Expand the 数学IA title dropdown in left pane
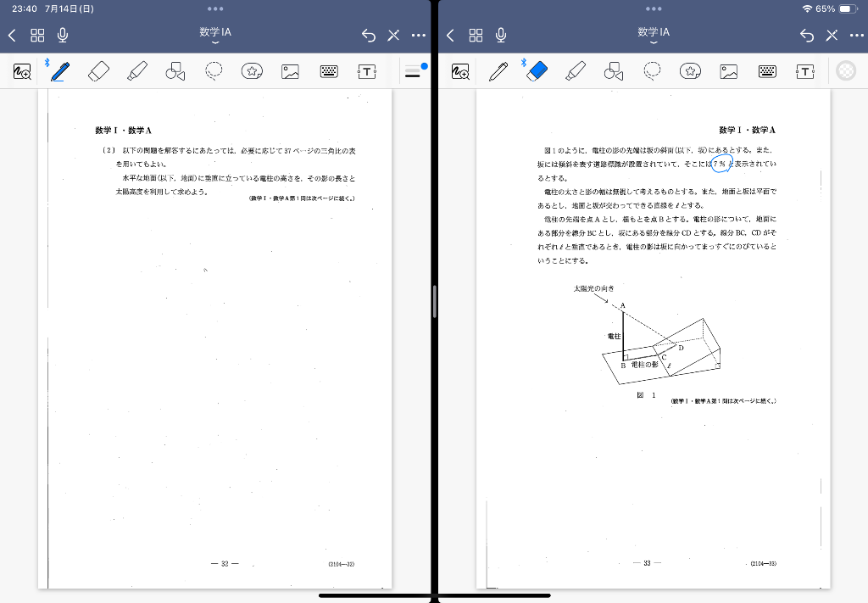This screenshot has width=868, height=603. point(215,35)
